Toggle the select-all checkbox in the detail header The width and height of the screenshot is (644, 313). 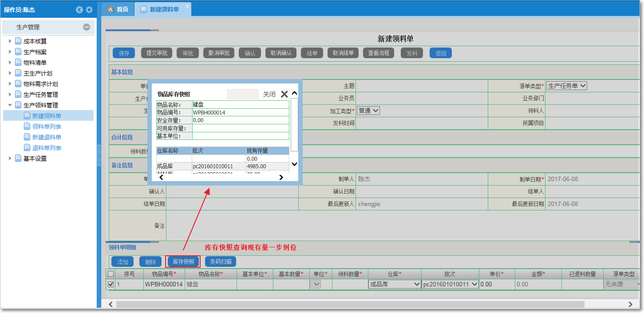coord(110,274)
